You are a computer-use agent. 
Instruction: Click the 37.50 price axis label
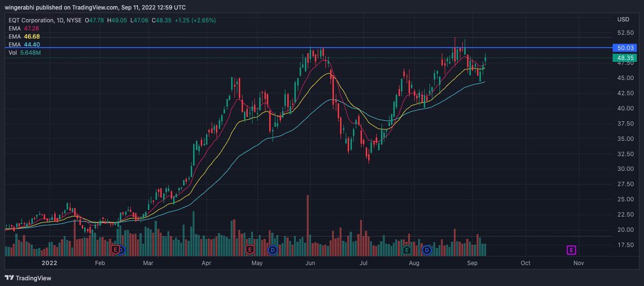(625, 124)
